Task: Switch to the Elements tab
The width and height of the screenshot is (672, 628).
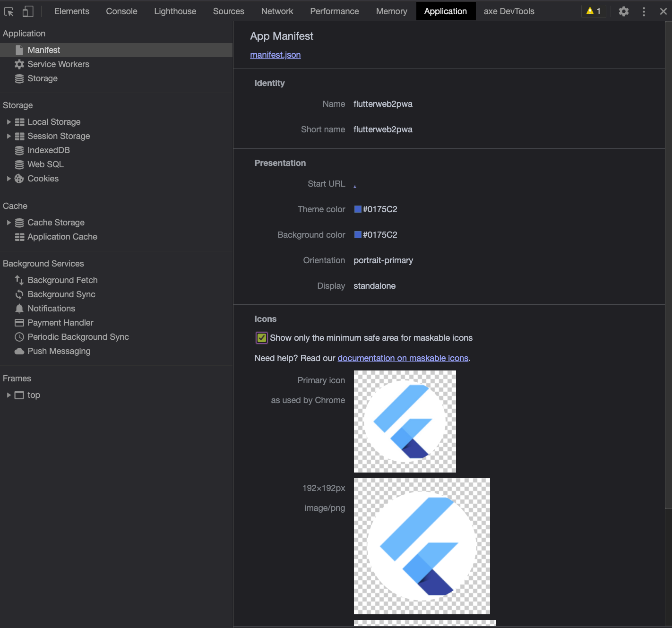Action: click(x=72, y=11)
